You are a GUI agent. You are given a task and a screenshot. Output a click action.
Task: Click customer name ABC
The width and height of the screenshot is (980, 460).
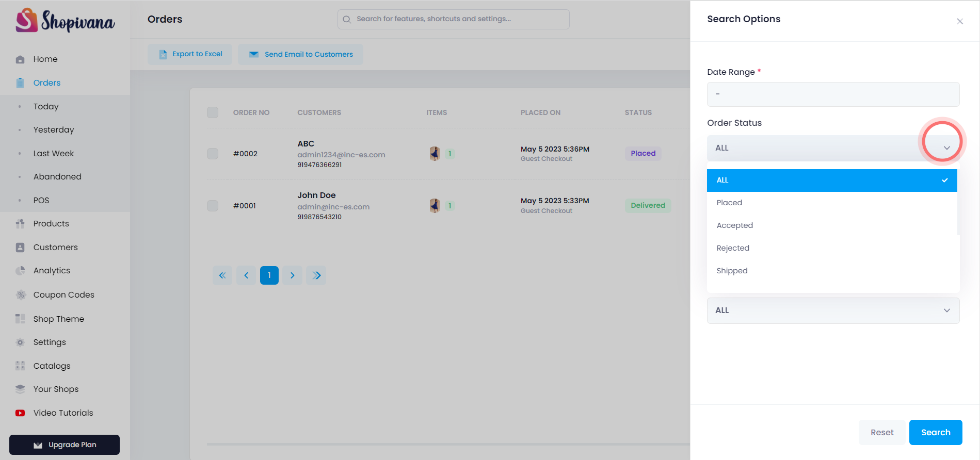point(306,144)
